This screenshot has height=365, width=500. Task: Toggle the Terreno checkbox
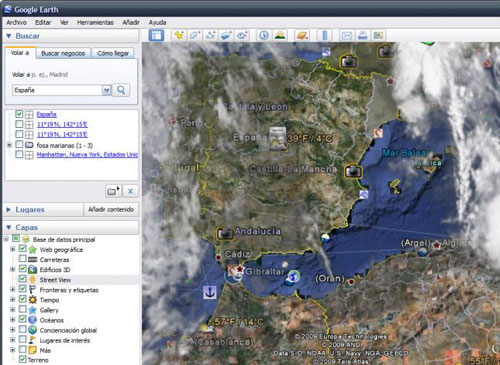click(22, 359)
